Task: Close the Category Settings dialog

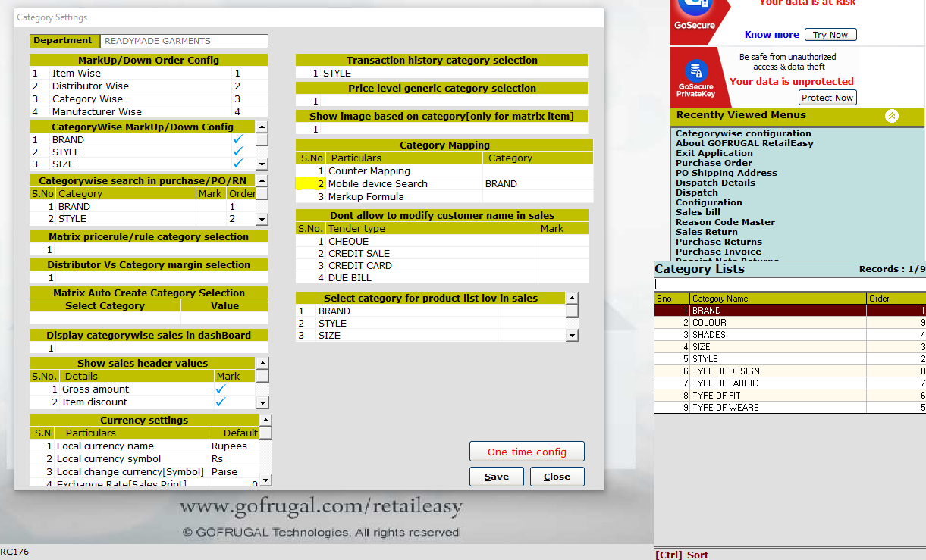Action: point(557,477)
